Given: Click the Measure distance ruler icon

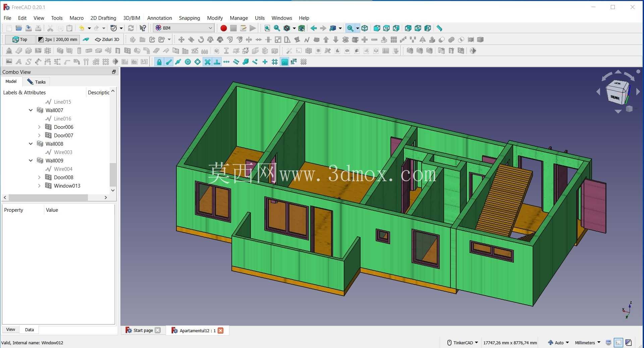Looking at the screenshot, I should pyautogui.click(x=439, y=28).
